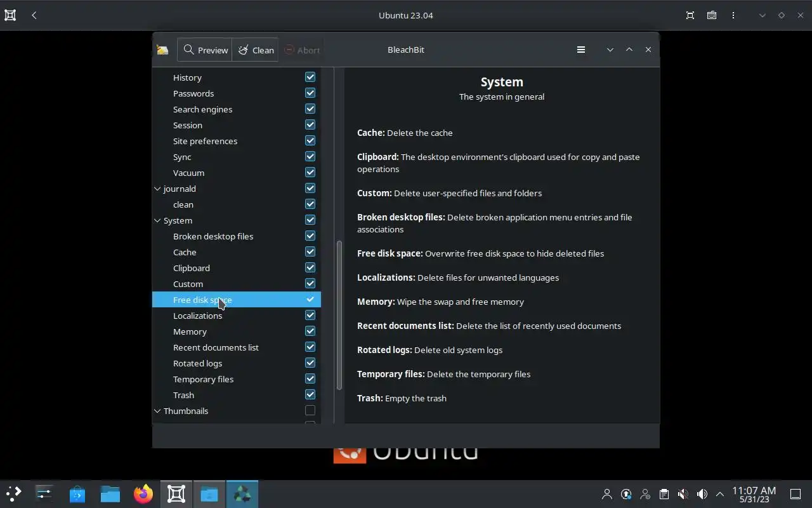Select the Sync row label

point(182,157)
